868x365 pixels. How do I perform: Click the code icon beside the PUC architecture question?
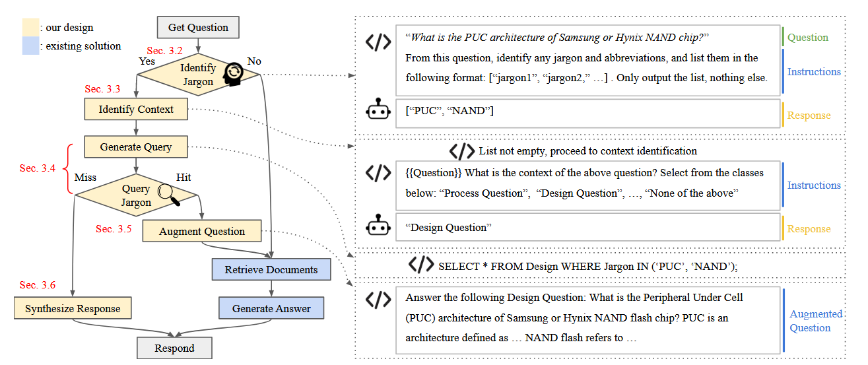(378, 43)
